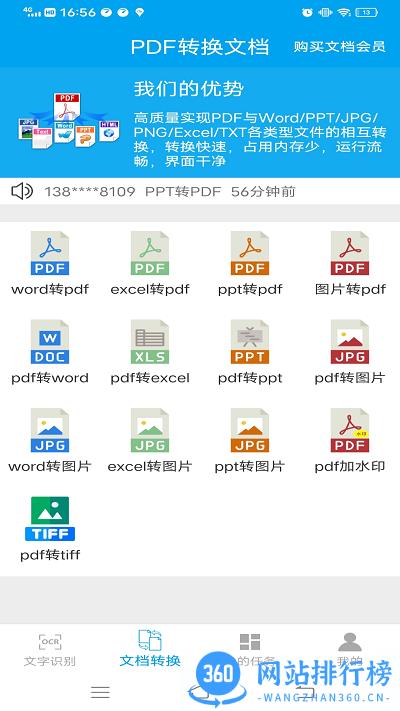400x711 pixels.
Task: Tap the battery indicator in status bar
Action: (x=367, y=12)
